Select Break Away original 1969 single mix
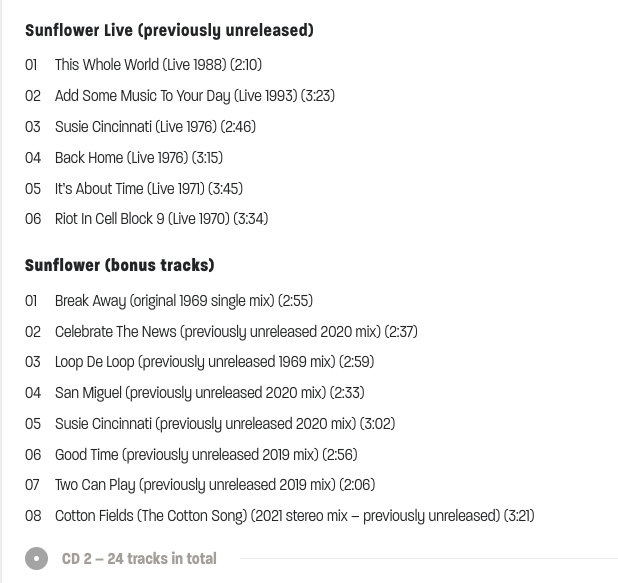Image resolution: width=618 pixels, height=583 pixels. (184, 301)
